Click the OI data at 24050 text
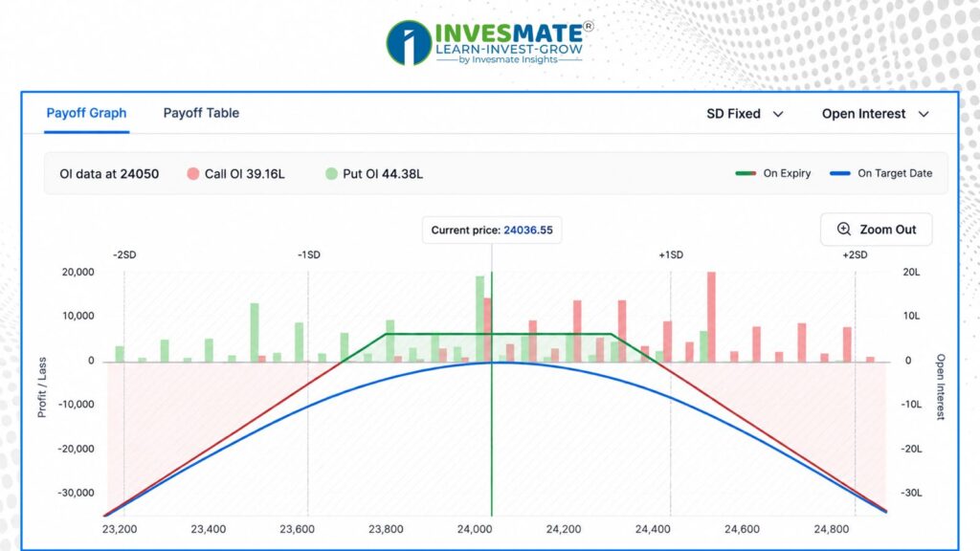 [109, 174]
